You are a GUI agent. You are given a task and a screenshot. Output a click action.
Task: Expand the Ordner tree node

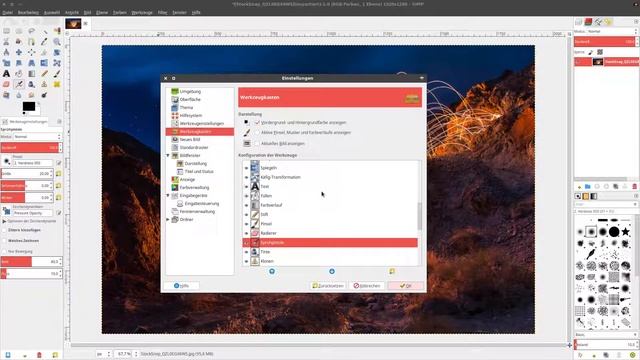pyautogui.click(x=168, y=220)
